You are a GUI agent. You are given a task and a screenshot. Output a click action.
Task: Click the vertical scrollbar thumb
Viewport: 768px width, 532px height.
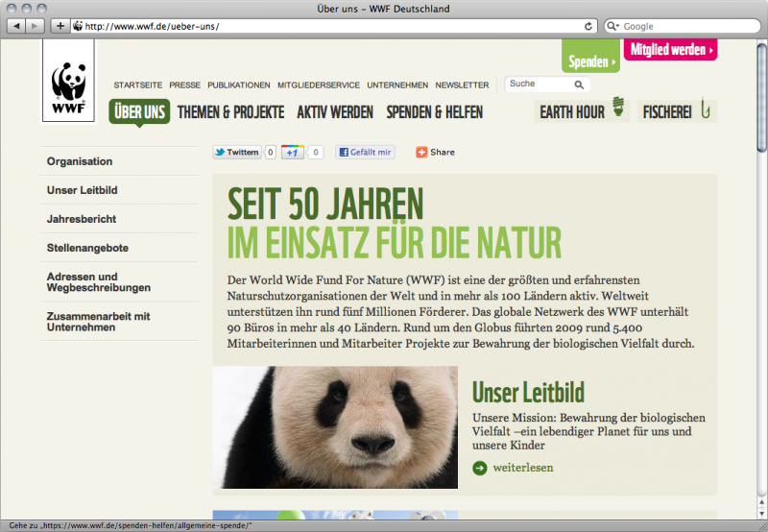click(x=761, y=98)
